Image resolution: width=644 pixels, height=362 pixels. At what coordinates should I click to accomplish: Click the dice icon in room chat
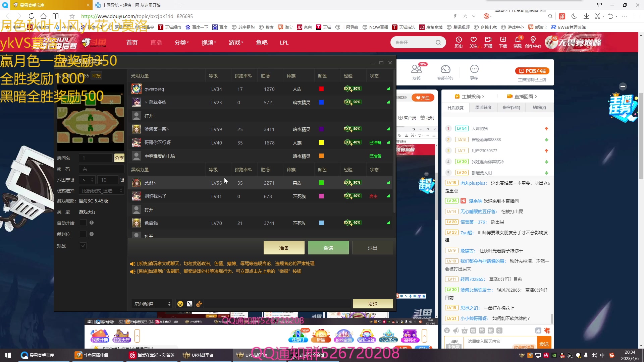point(190,304)
